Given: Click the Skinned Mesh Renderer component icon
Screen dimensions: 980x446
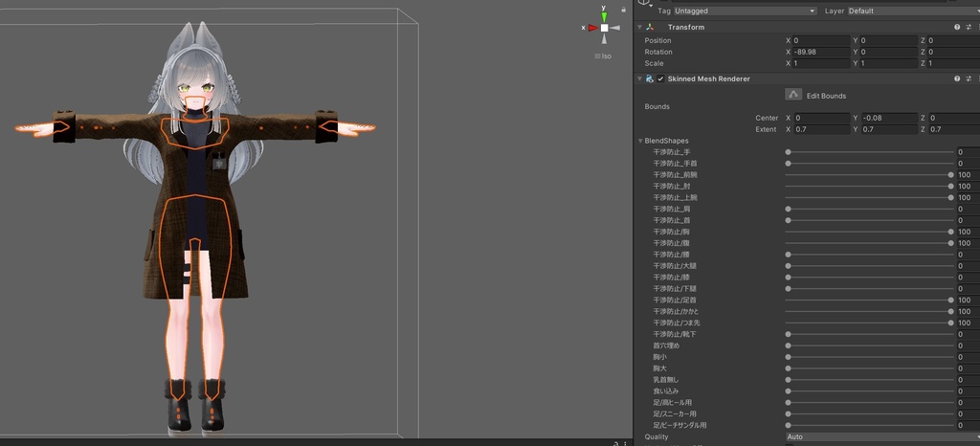Looking at the screenshot, I should point(650,78).
